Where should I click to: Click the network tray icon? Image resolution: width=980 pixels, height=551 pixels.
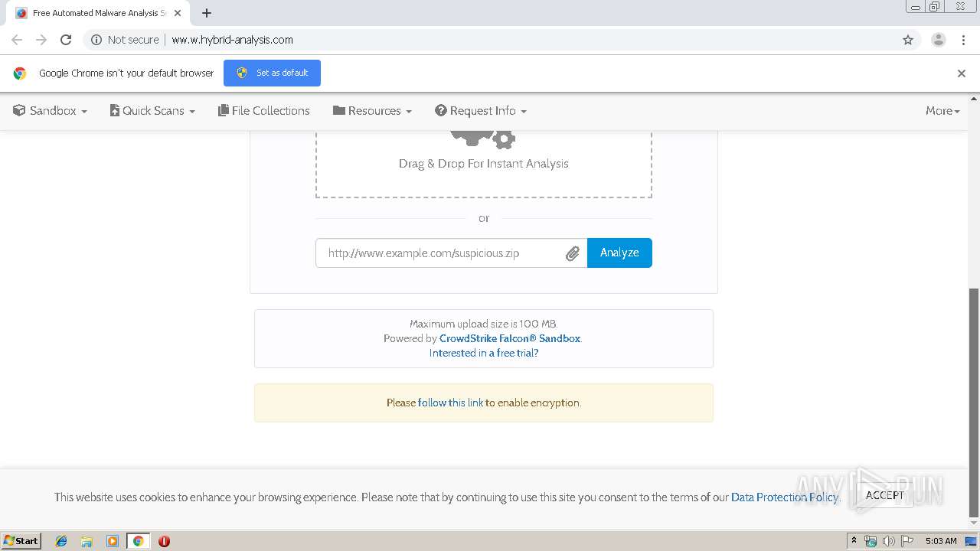(x=871, y=541)
